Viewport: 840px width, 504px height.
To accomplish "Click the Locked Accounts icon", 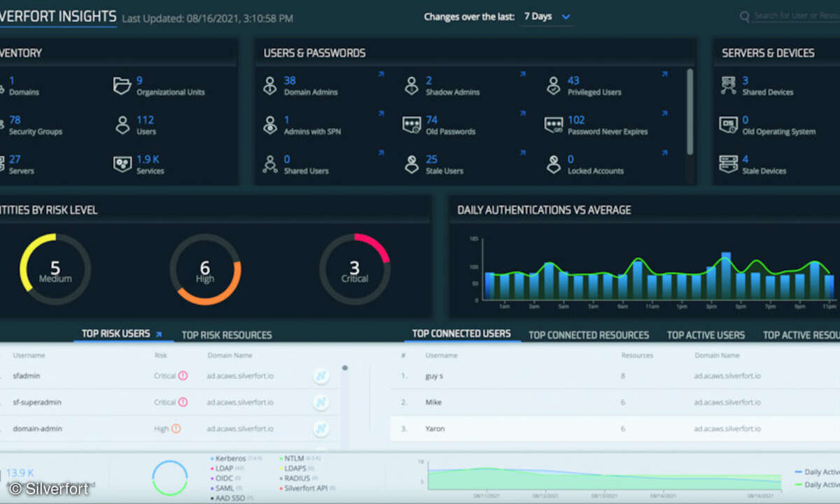I will (x=554, y=164).
